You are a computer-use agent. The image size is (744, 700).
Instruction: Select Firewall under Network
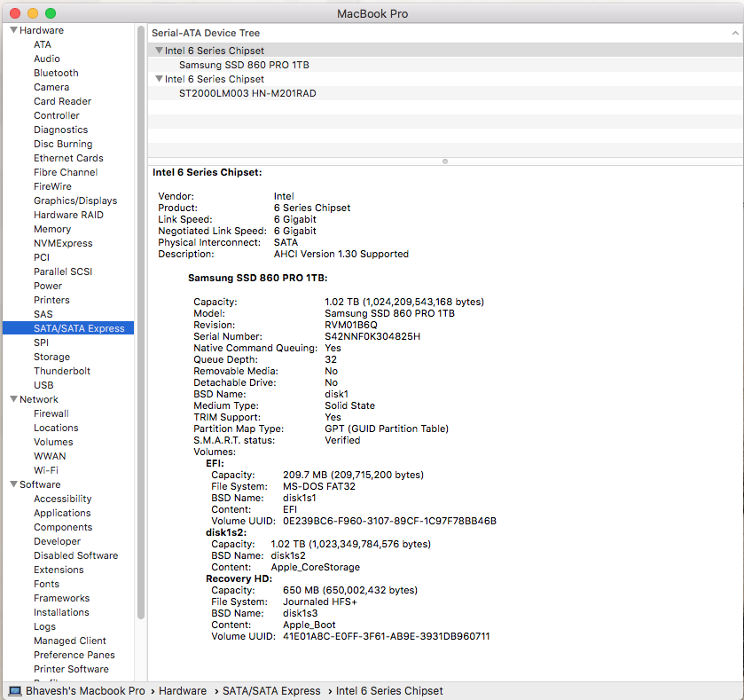pos(51,413)
